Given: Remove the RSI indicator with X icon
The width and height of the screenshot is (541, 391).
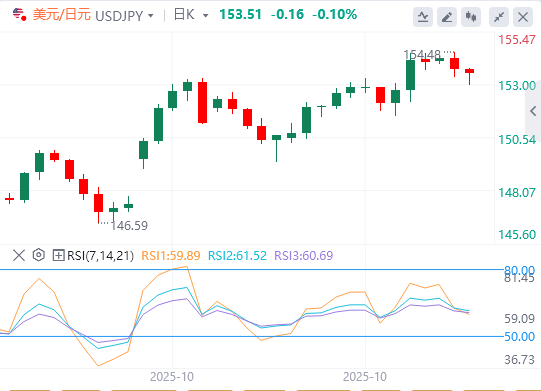Looking at the screenshot, I should pos(19,255).
